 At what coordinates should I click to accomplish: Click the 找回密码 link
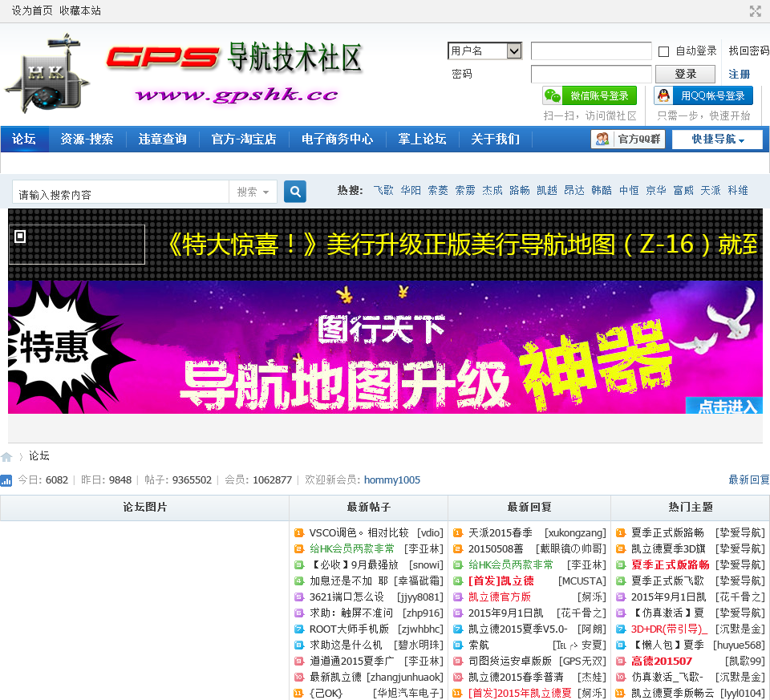point(749,51)
